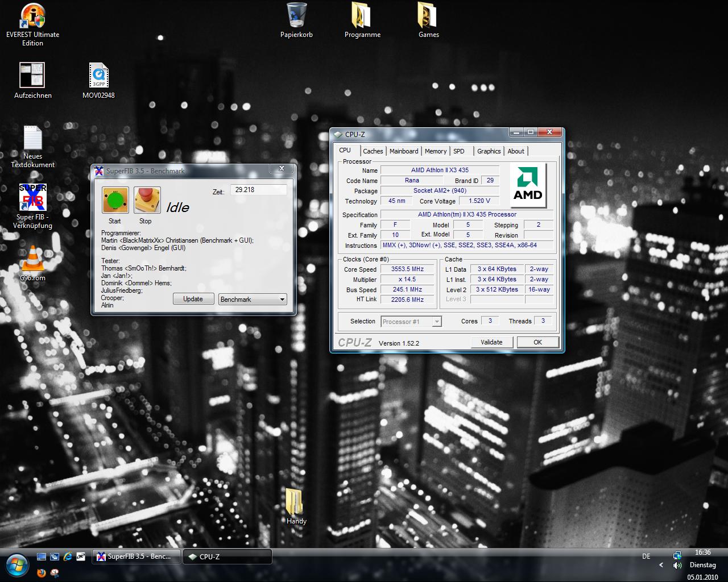The image size is (728, 582).
Task: Click the red Stop button in SuperFIB
Action: [147, 201]
